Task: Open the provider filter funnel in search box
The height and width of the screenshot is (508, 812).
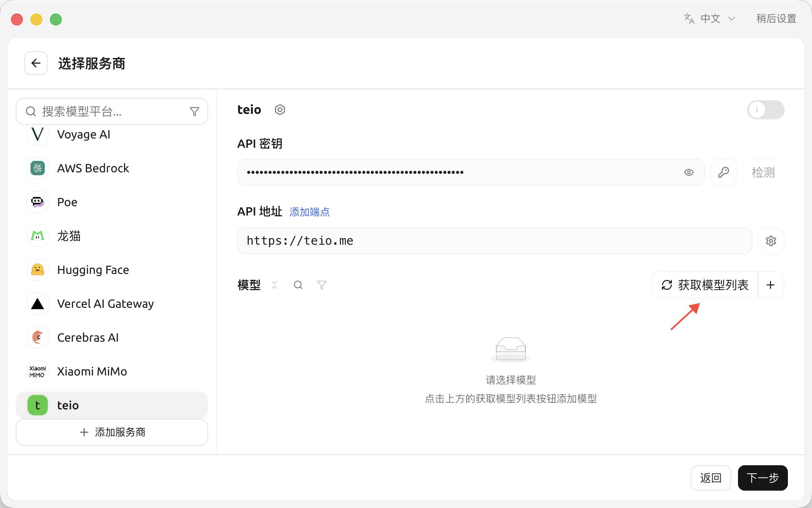Action: point(195,111)
